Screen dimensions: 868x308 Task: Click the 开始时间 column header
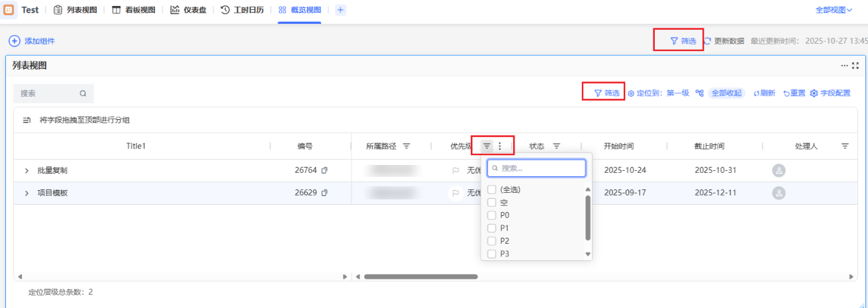pyautogui.click(x=618, y=146)
